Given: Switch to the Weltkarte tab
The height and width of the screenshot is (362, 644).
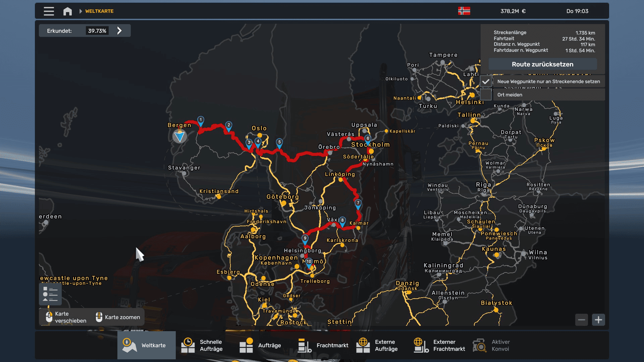Looking at the screenshot, I should (x=147, y=345).
